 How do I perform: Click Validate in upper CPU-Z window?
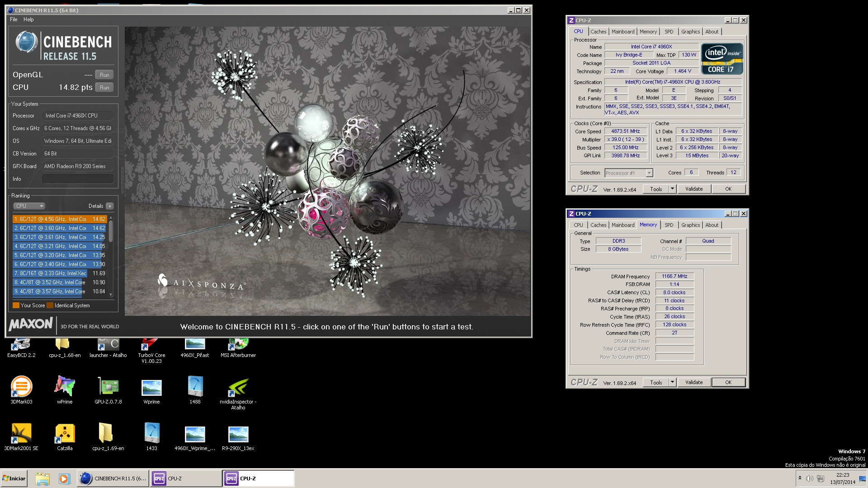[694, 189]
